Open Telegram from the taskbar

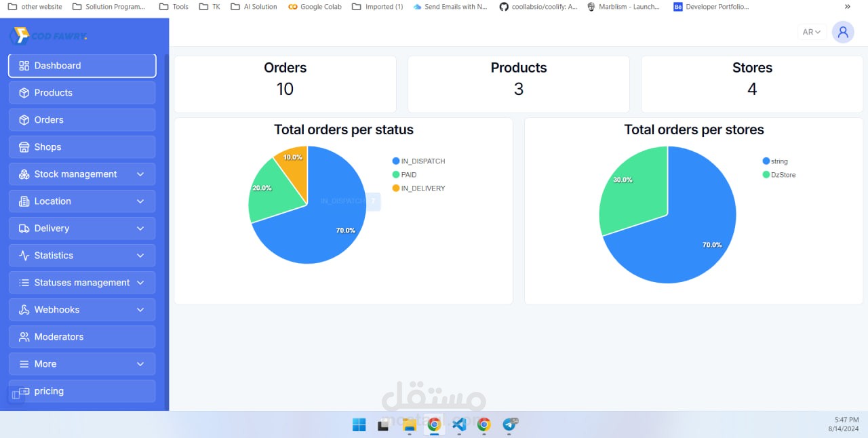tap(509, 425)
